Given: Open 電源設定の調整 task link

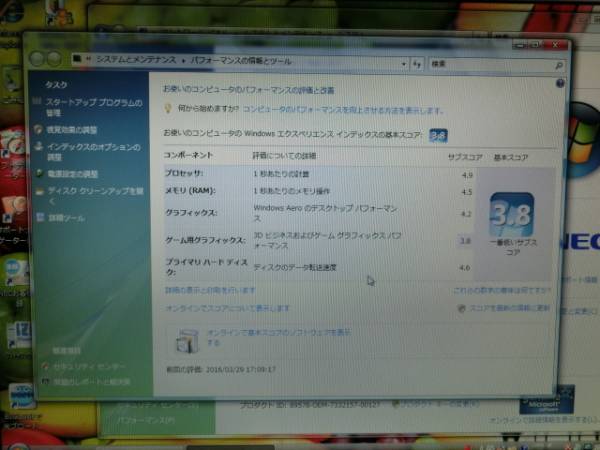Looking at the screenshot, I should tap(72, 174).
